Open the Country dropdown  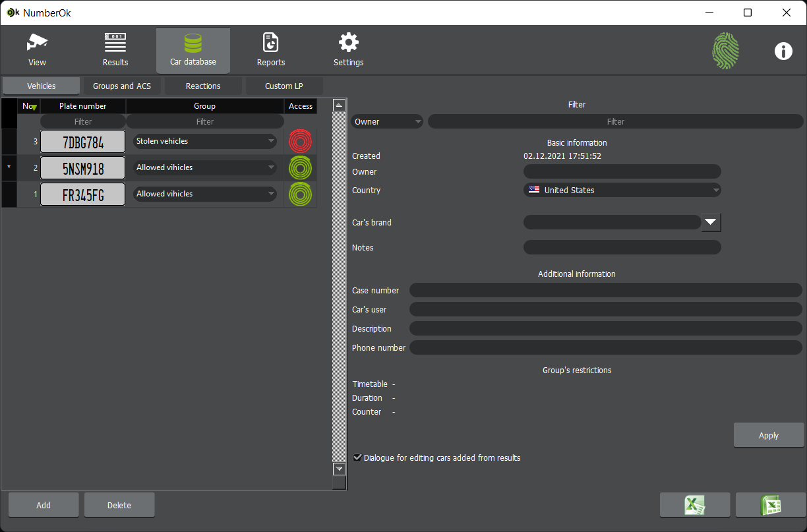click(622, 190)
